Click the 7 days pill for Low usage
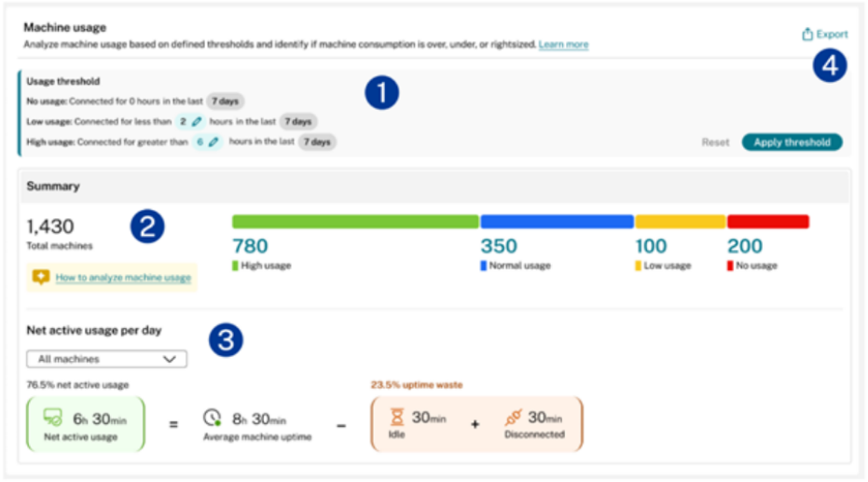The image size is (868, 482). tap(297, 121)
